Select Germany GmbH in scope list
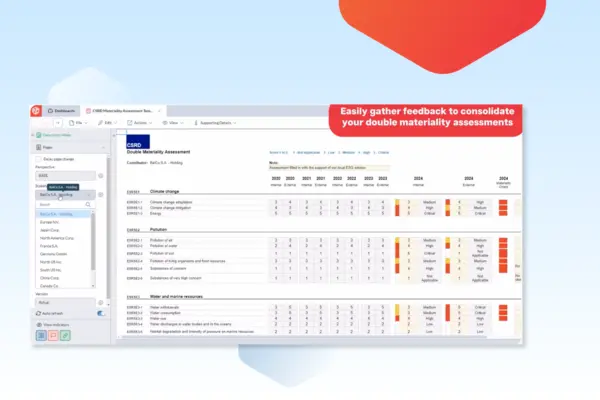The image size is (600, 400). coord(64,254)
